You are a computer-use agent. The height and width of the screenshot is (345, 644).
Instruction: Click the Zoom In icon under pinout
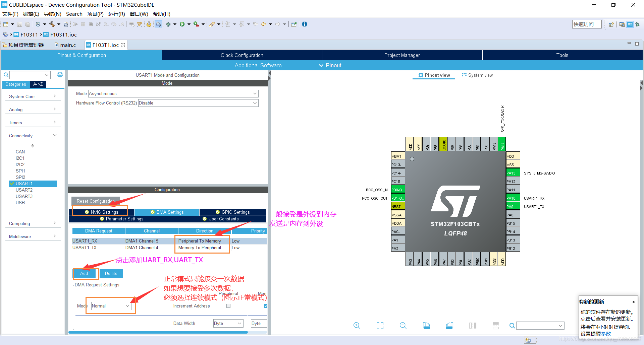[357, 326]
